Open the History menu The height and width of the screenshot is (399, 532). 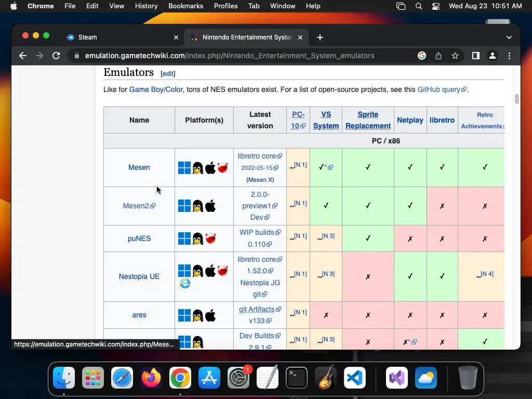(146, 6)
